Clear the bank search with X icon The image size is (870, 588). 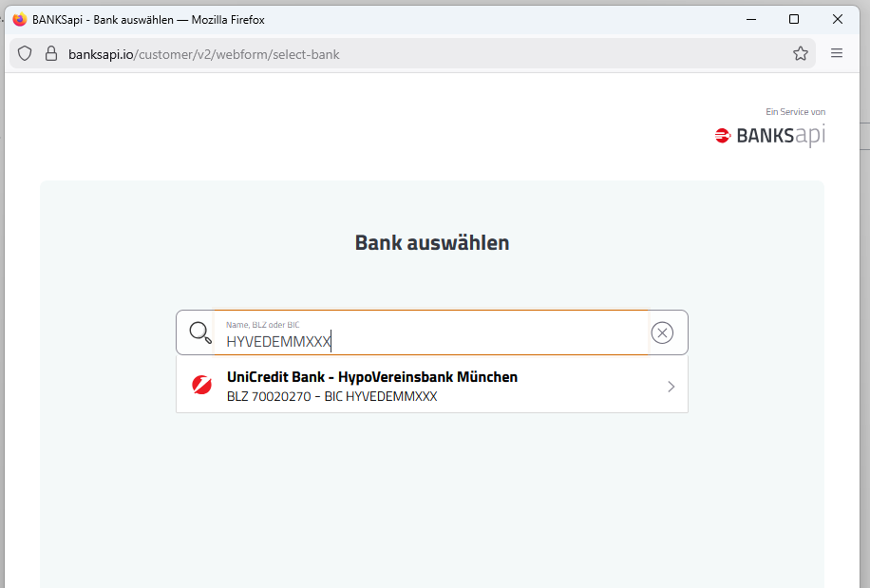coord(662,332)
